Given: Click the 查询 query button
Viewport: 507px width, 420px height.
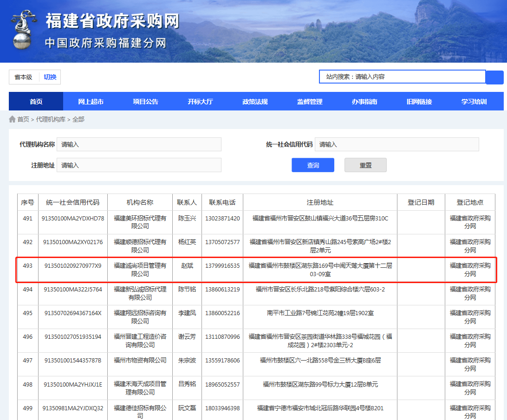Looking at the screenshot, I should [x=313, y=165].
